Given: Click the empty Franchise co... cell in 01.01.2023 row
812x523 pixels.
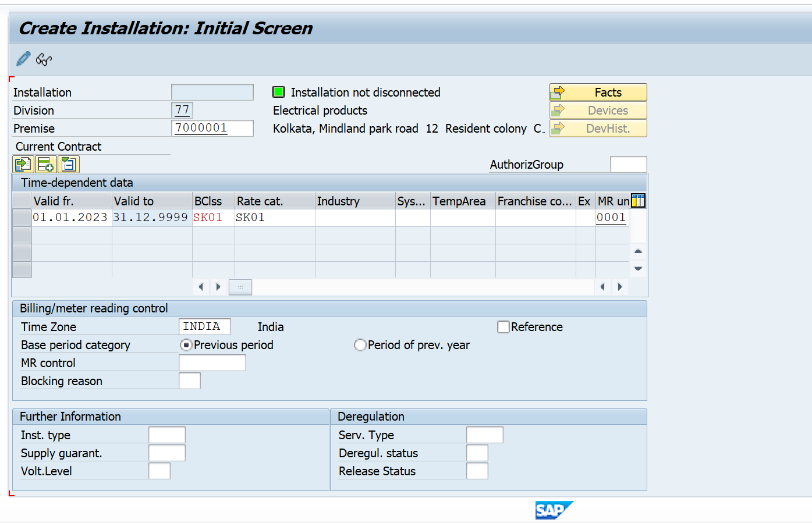Looking at the screenshot, I should pyautogui.click(x=536, y=218).
